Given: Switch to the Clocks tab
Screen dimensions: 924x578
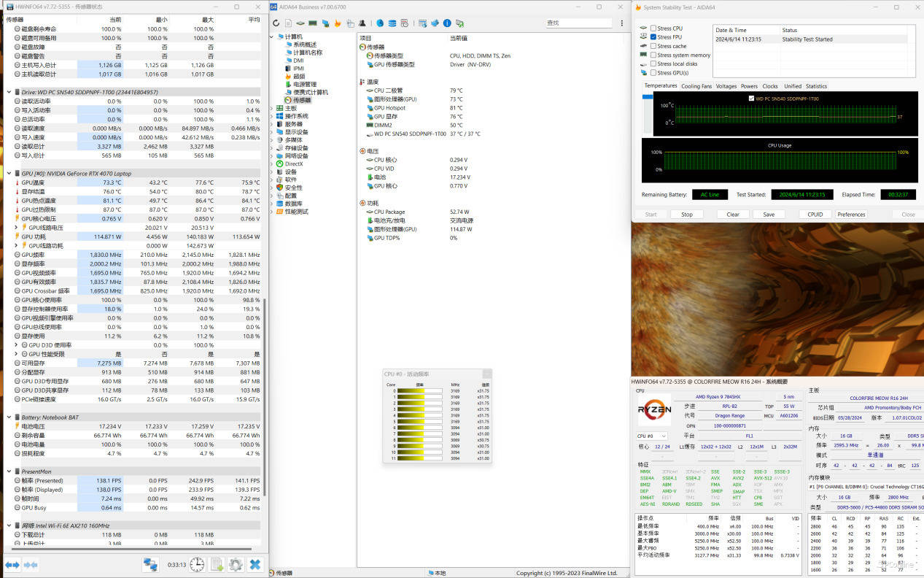Looking at the screenshot, I should (x=770, y=86).
